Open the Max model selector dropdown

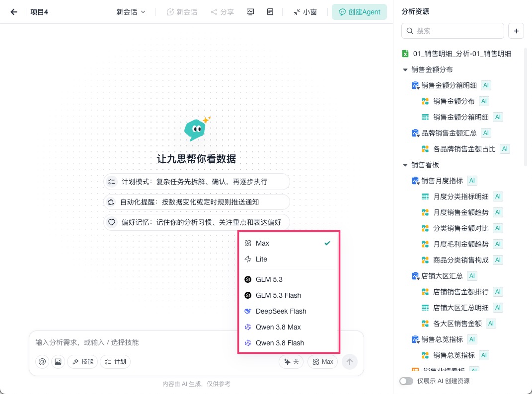pyautogui.click(x=323, y=362)
